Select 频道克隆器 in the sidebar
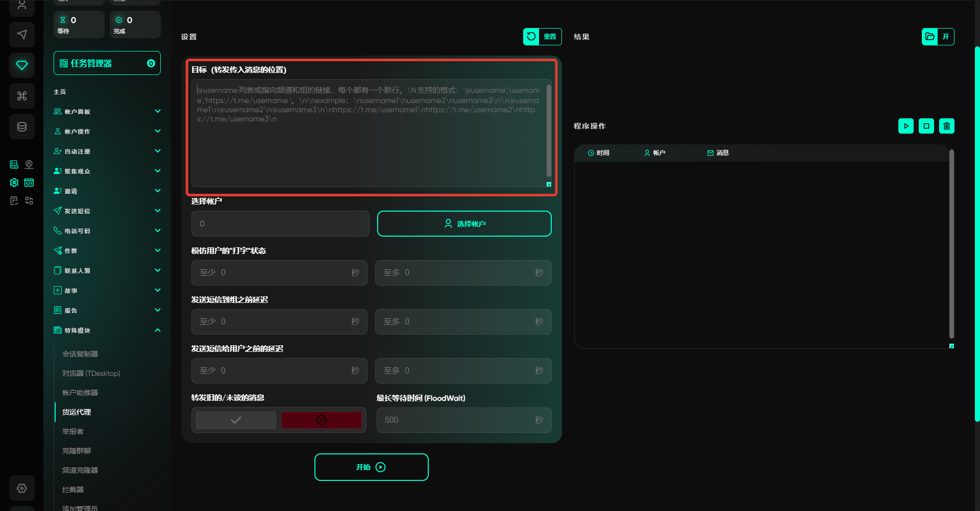Screen dimensions: 980x511 point(80,470)
